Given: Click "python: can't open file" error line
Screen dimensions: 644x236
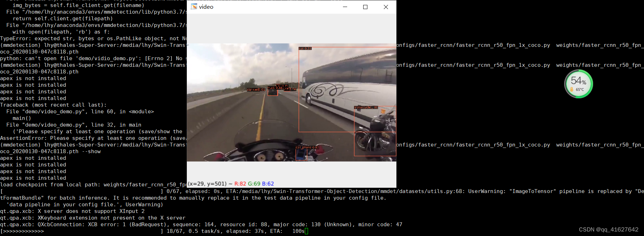Looking at the screenshot, I should [93, 58].
